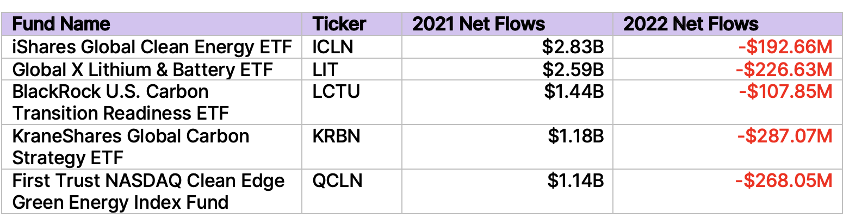Image resolution: width=868 pixels, height=224 pixels.
Task: Click KraneShares Global Carbon Strategy ETF cell
Action: point(131,147)
